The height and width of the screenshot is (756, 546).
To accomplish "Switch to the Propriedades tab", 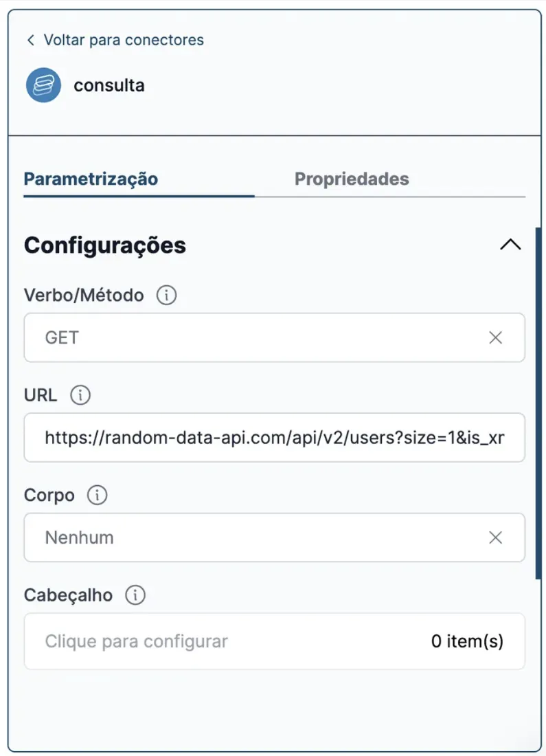I will (352, 179).
